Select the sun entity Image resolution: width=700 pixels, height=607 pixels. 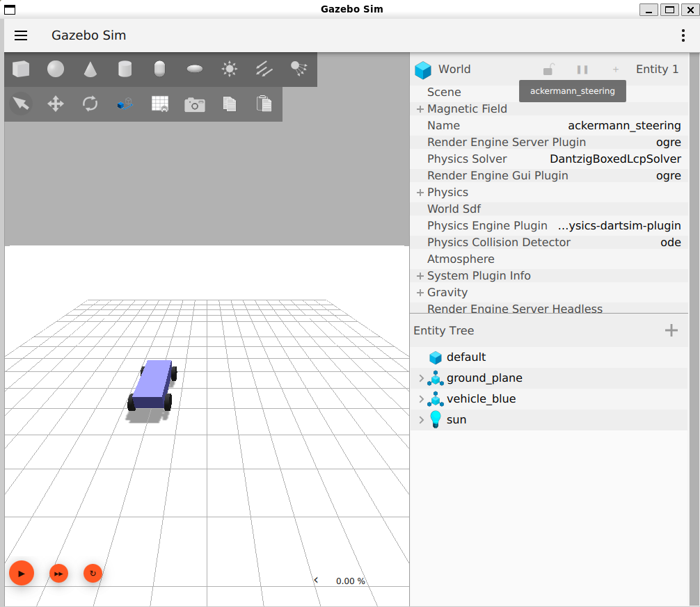(x=549, y=420)
